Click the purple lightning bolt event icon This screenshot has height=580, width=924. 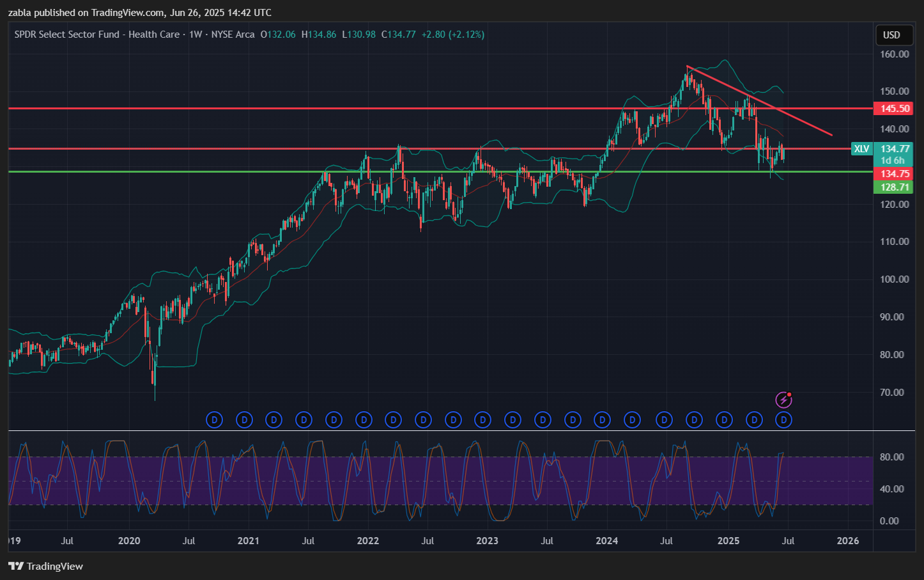[783, 400]
